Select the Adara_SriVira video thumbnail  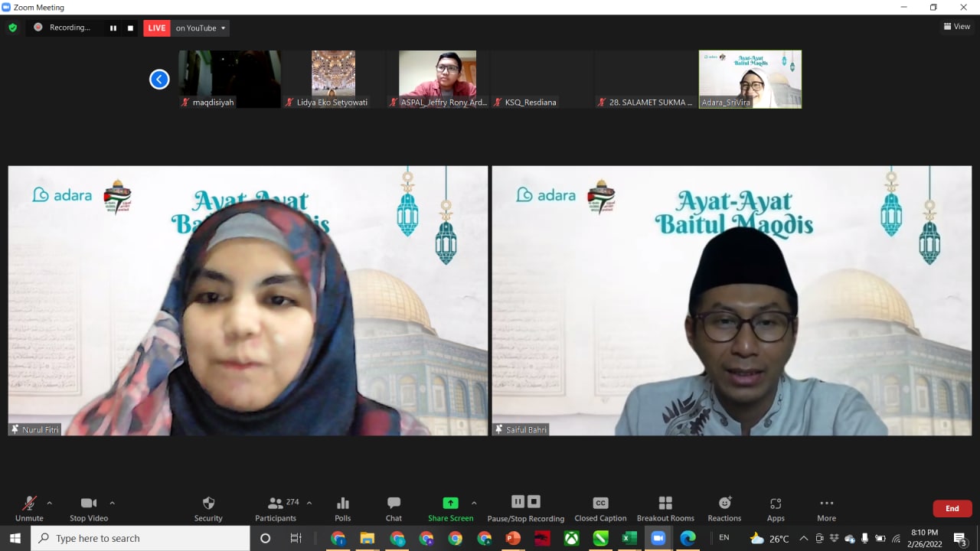pos(750,79)
